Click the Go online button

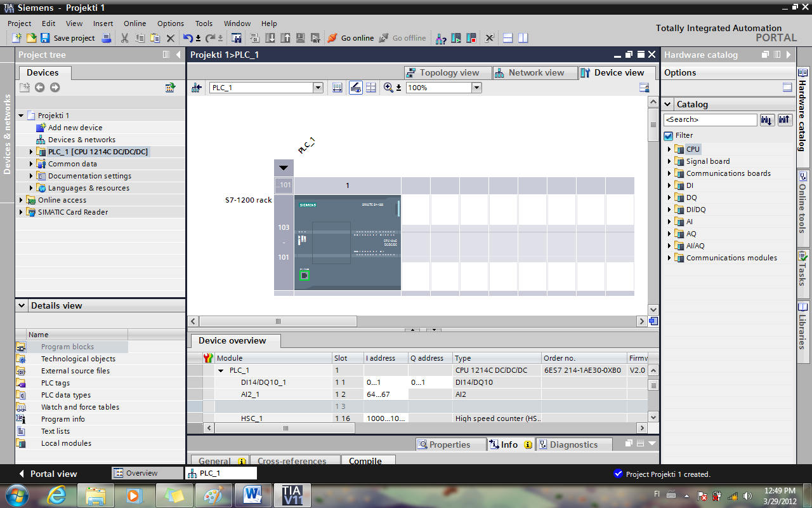point(350,38)
